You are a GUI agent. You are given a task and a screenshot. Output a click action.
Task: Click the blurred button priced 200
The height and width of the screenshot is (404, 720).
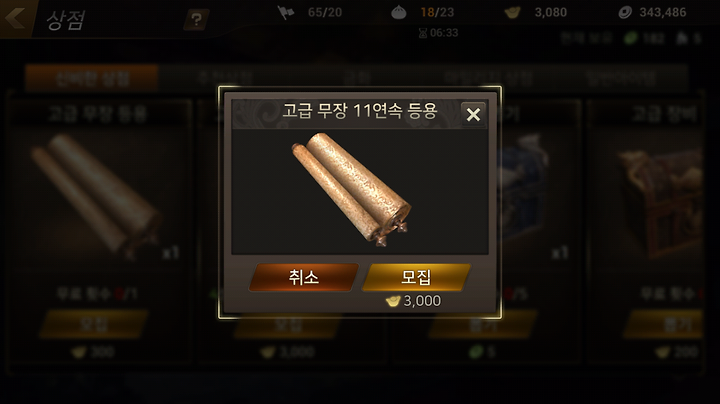click(x=665, y=324)
